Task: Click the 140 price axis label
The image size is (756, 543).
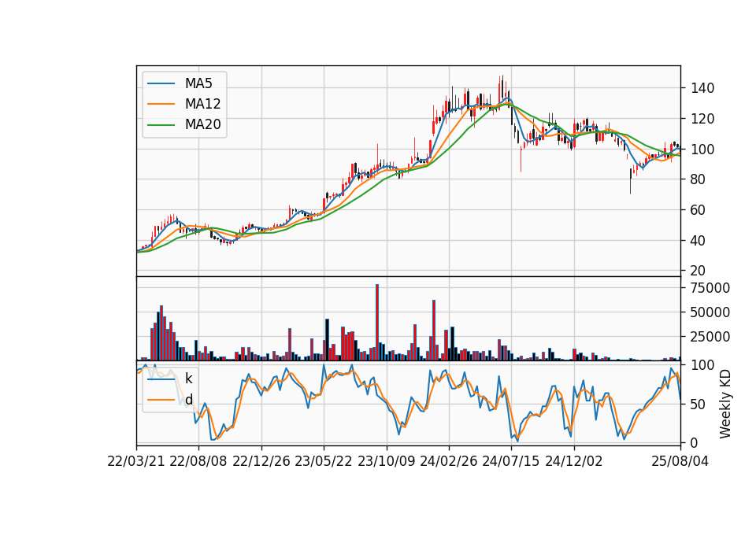Action: pyautogui.click(x=702, y=88)
